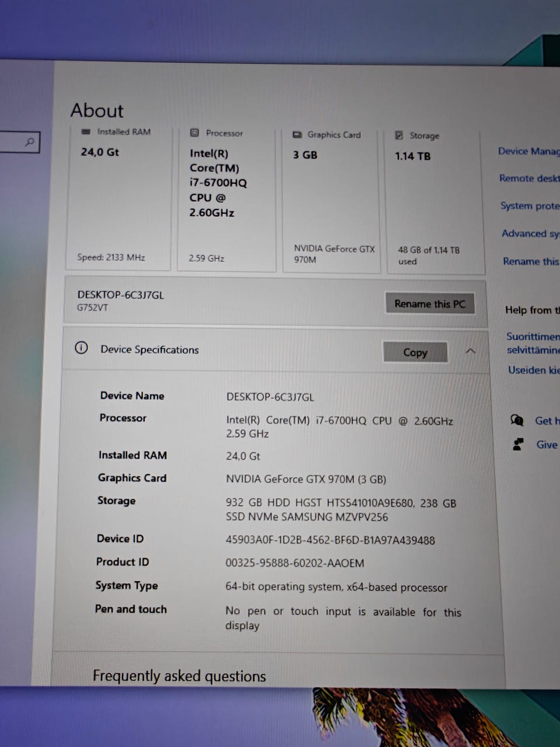Click the About page heading
The height and width of the screenshot is (747, 560).
pos(97,110)
